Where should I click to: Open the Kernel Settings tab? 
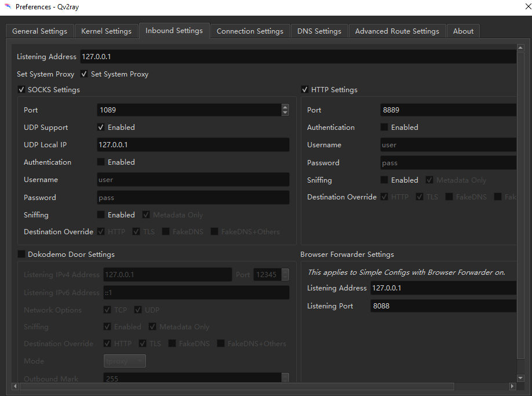coord(106,31)
